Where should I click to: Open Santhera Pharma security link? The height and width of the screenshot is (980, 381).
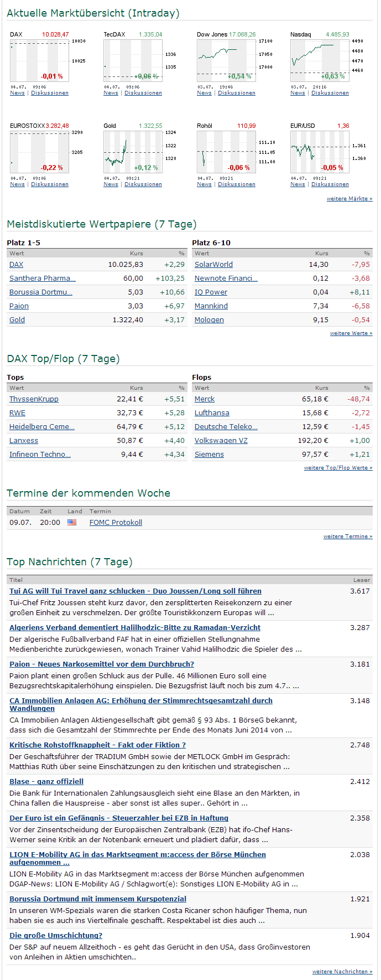[43, 278]
